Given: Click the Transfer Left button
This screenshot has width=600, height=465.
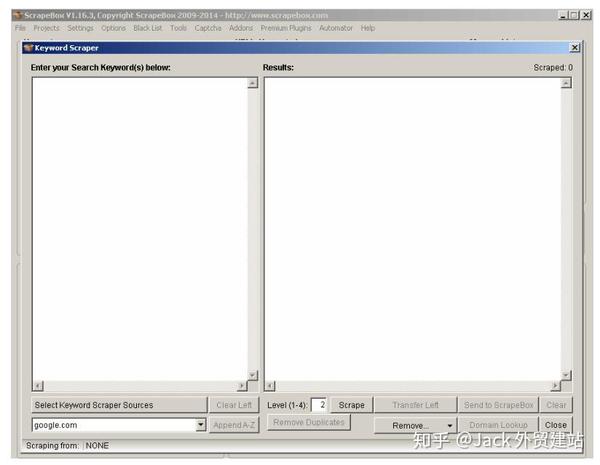Looking at the screenshot, I should click(415, 405).
